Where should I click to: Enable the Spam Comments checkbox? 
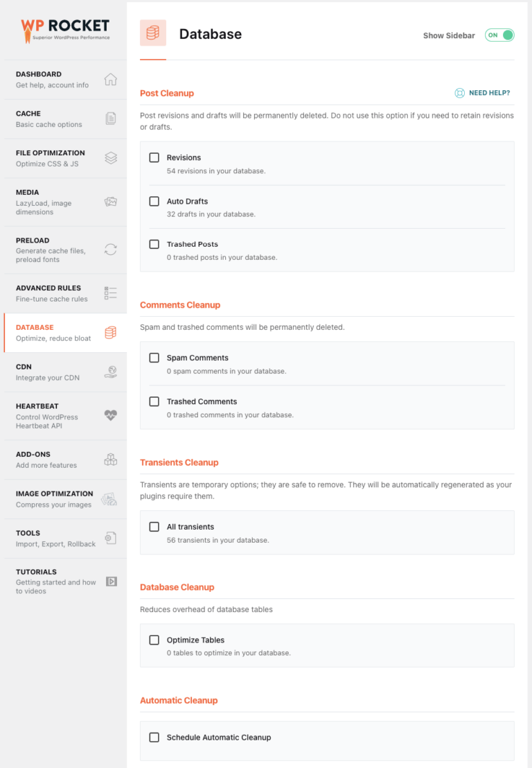[x=154, y=358]
